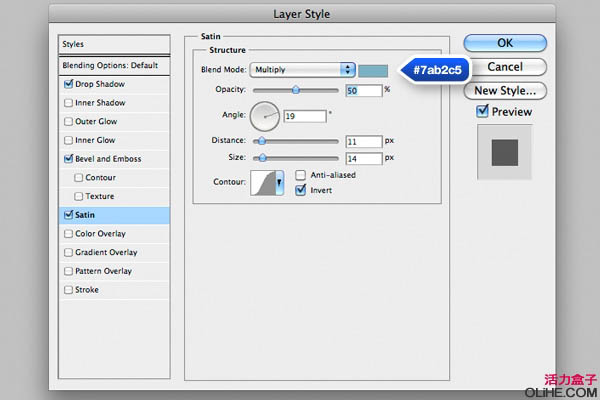Enable the Inner Shadow effect

point(68,103)
